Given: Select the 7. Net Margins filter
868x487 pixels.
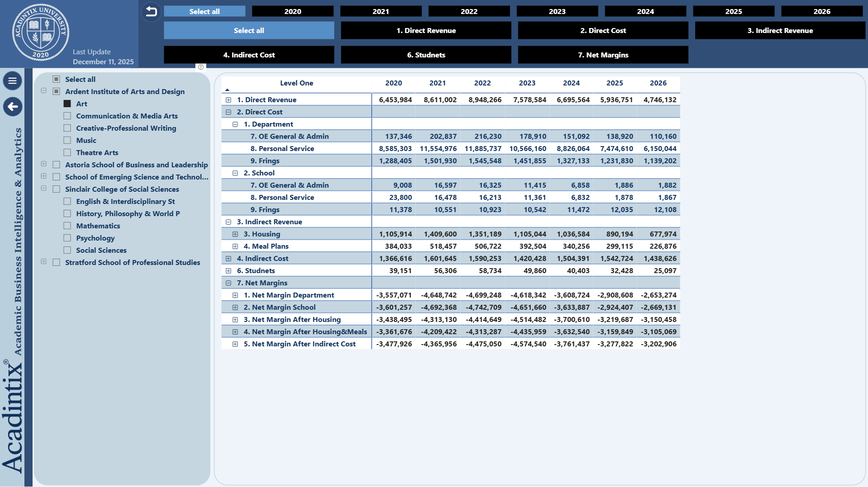Looking at the screenshot, I should [602, 55].
